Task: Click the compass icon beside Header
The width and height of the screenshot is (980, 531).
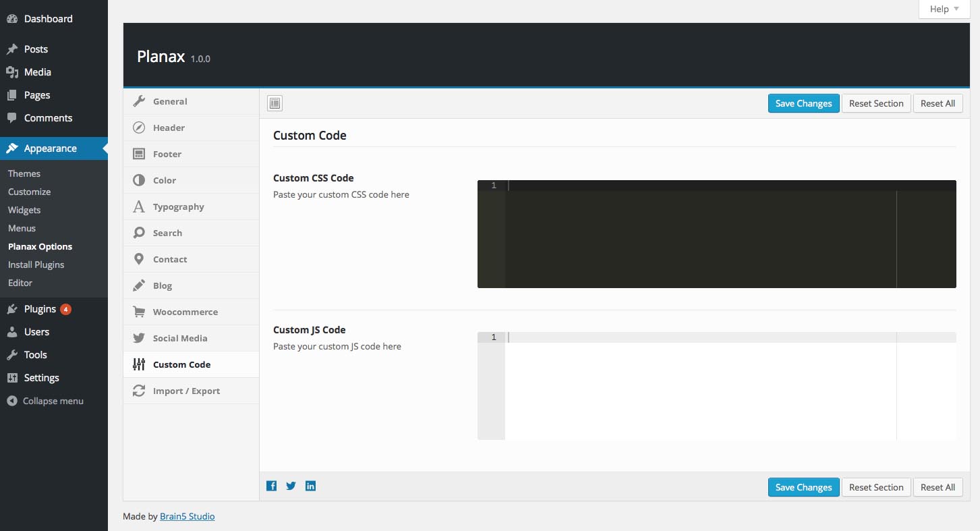Action: (139, 128)
